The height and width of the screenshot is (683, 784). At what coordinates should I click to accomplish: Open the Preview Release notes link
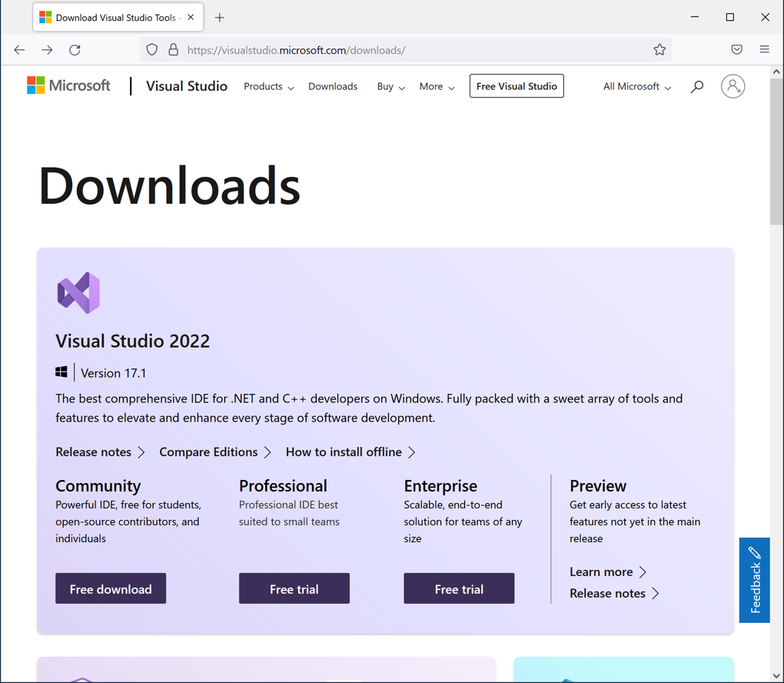[614, 594]
